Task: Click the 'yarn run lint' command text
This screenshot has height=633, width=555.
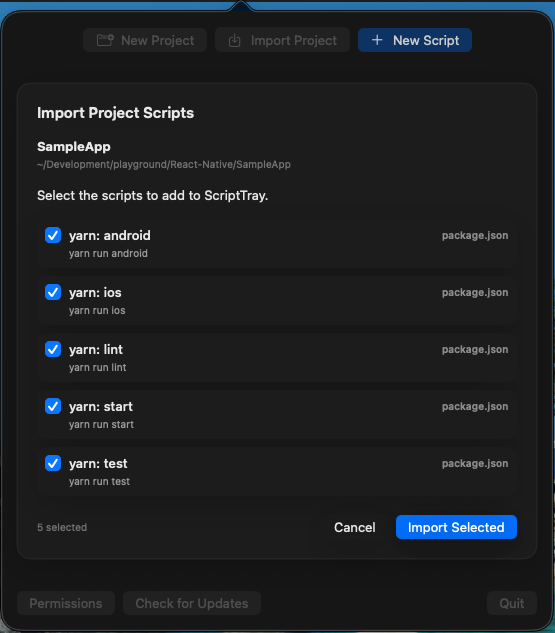Action: (x=97, y=367)
